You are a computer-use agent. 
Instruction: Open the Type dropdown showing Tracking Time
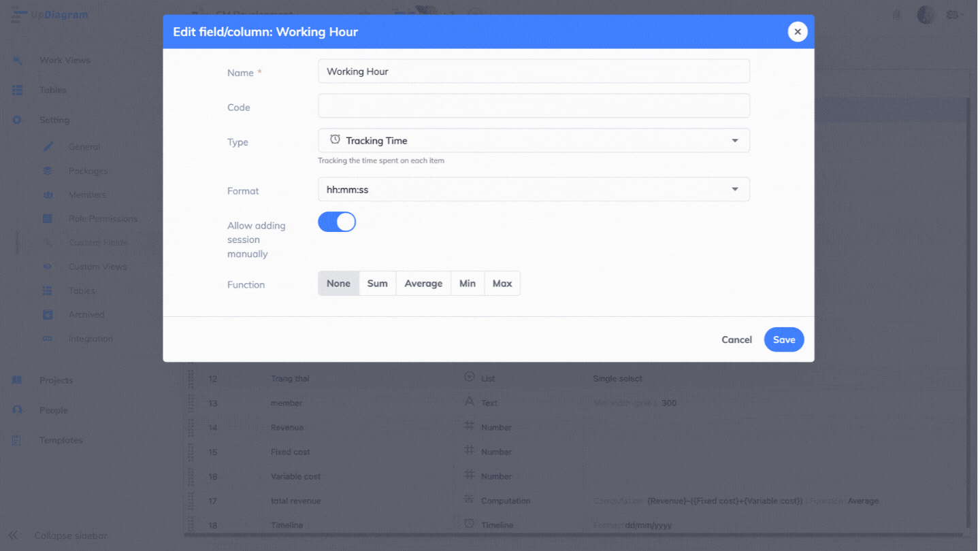click(534, 141)
